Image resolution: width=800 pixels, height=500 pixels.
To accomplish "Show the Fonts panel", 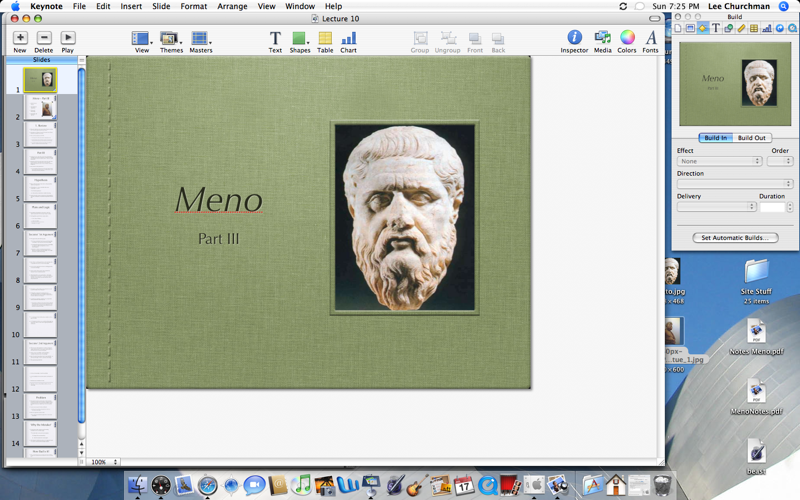I will coord(651,38).
